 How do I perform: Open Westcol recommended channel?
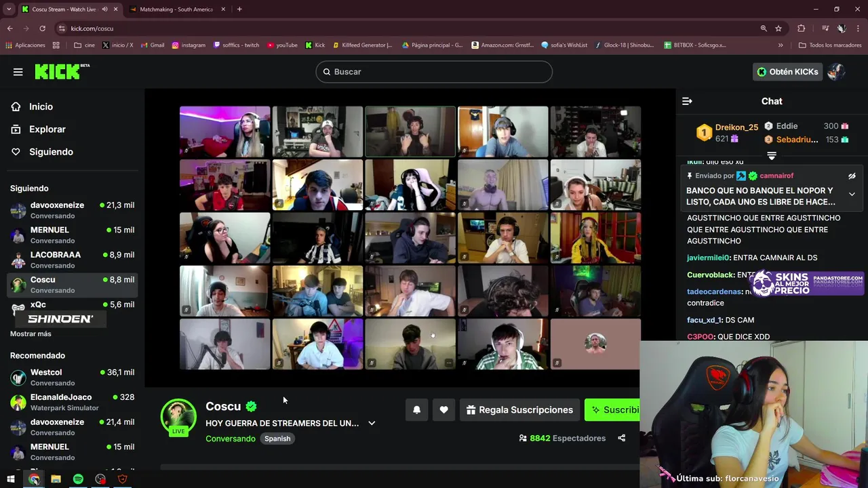click(72, 378)
